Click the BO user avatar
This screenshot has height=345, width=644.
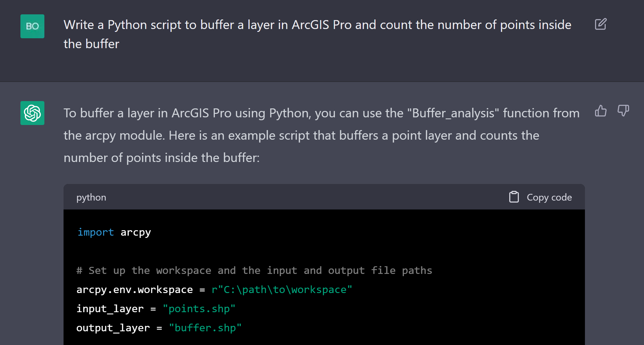pos(32,26)
